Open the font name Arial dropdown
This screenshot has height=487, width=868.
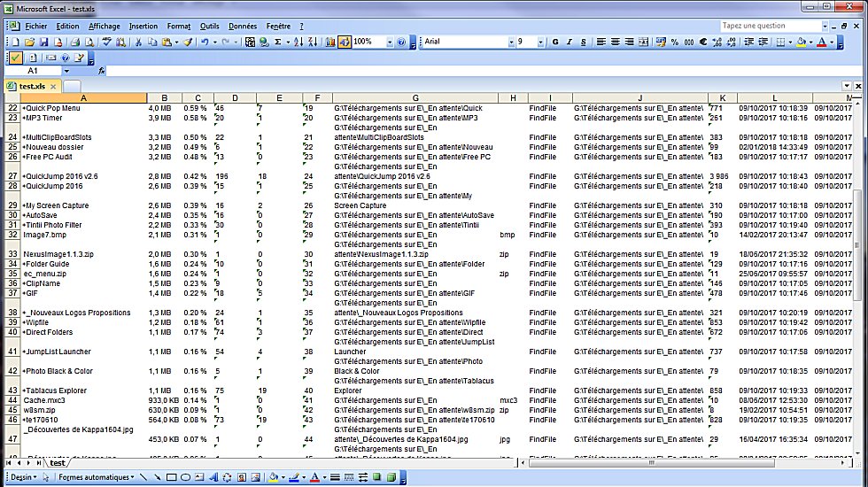(511, 43)
